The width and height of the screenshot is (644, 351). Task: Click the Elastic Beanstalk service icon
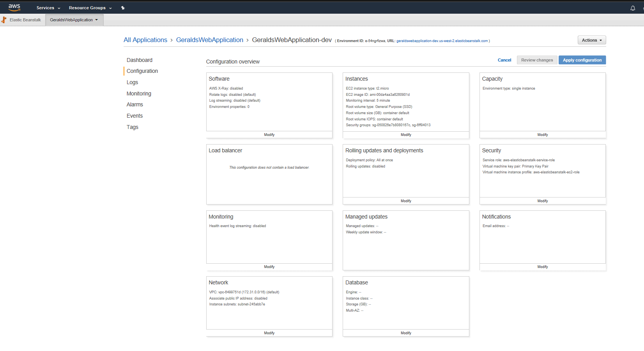tap(4, 20)
